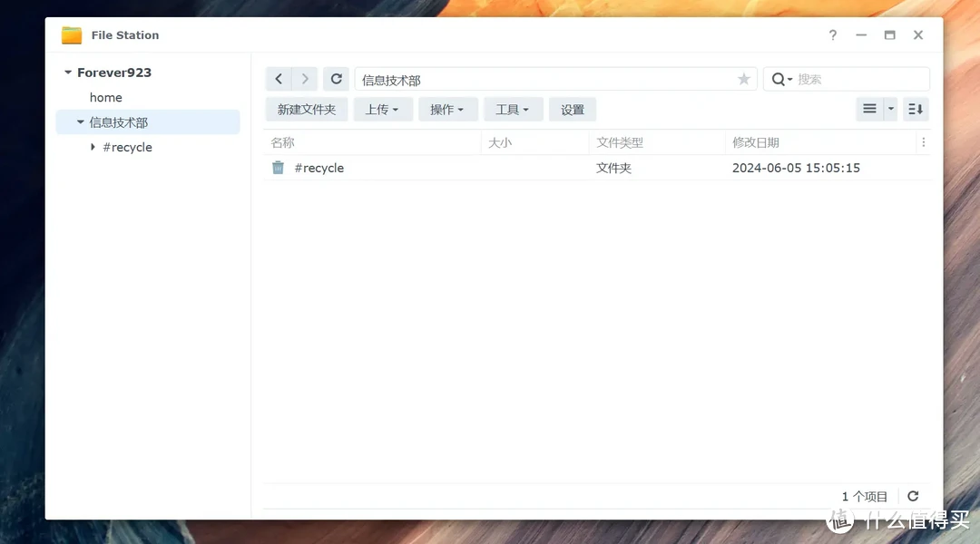Screen dimensions: 980x544
Task: Navigate forward with the right arrow icon
Action: [304, 79]
